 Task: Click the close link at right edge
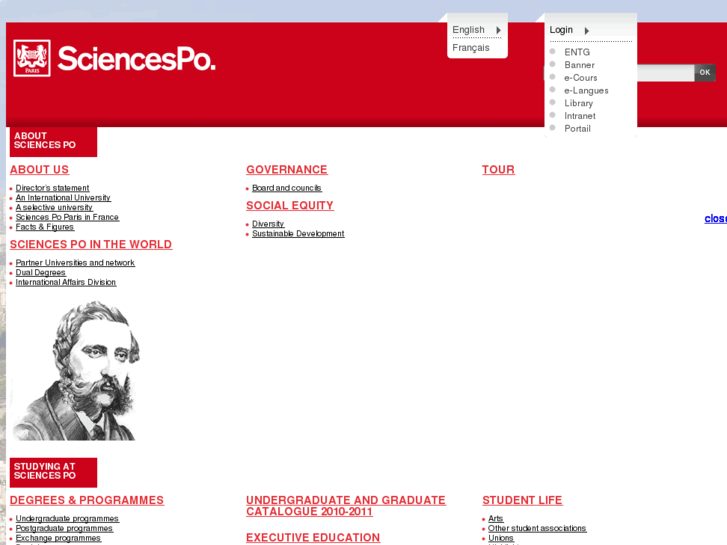(x=715, y=218)
